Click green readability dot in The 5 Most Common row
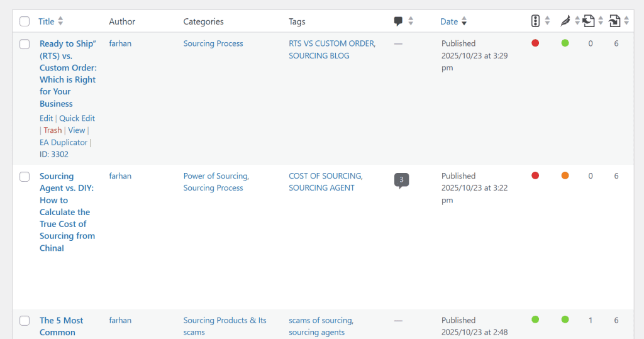Viewport: 644px width, 339px height. pyautogui.click(x=565, y=320)
